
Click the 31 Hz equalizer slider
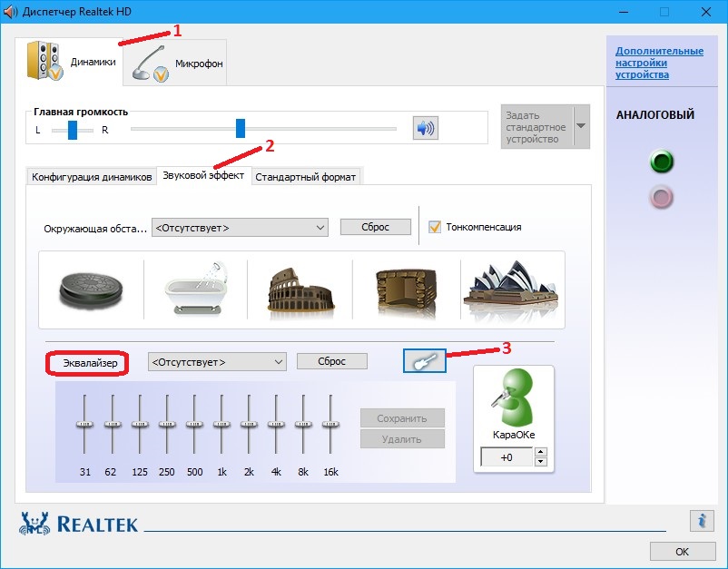coord(84,424)
